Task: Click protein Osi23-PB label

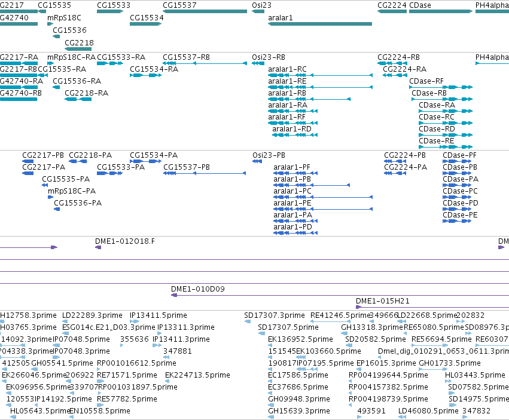Action: point(269,155)
